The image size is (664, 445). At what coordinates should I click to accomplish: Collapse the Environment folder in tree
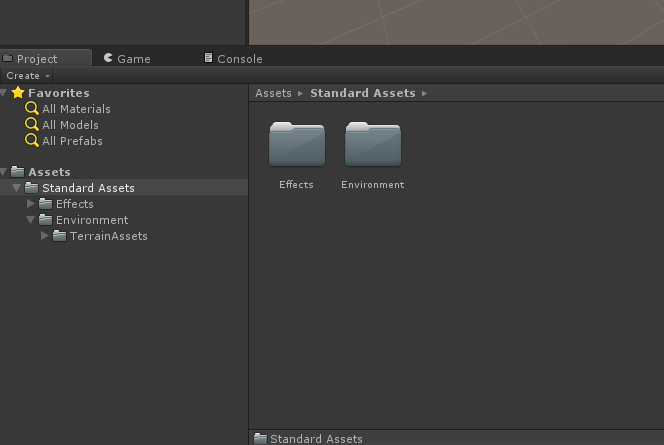pyautogui.click(x=30, y=220)
